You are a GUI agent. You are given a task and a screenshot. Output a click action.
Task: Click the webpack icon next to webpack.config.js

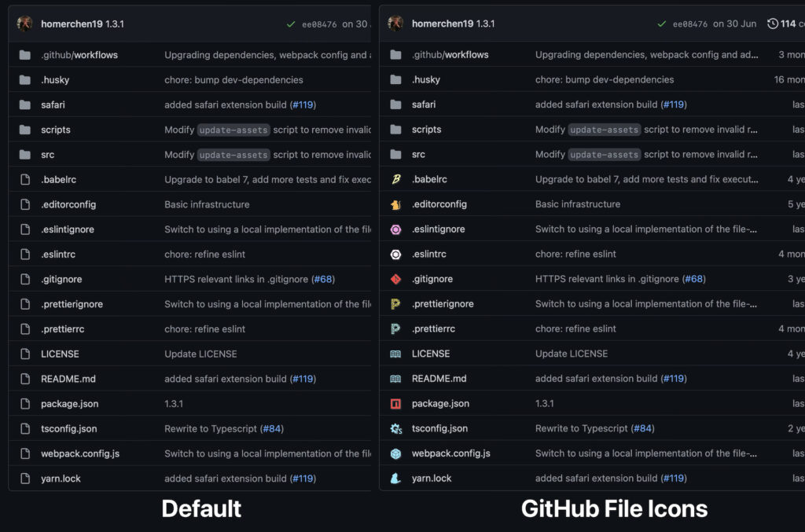click(x=395, y=453)
